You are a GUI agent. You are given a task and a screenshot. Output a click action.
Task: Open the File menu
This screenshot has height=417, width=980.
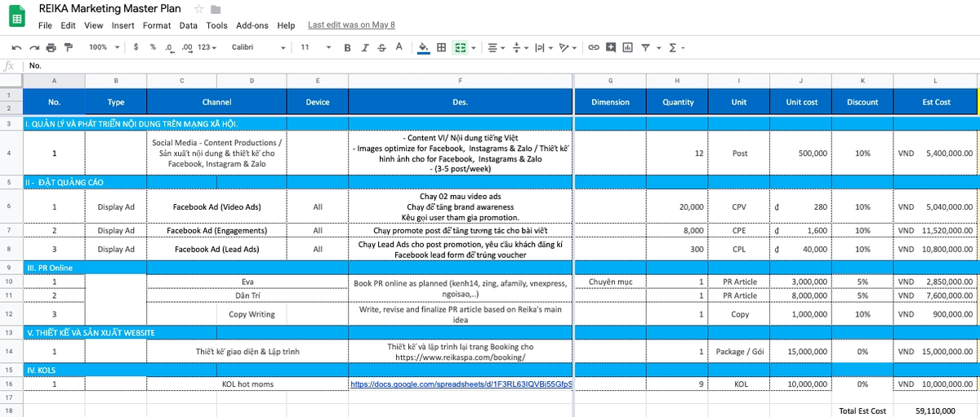[x=45, y=25]
